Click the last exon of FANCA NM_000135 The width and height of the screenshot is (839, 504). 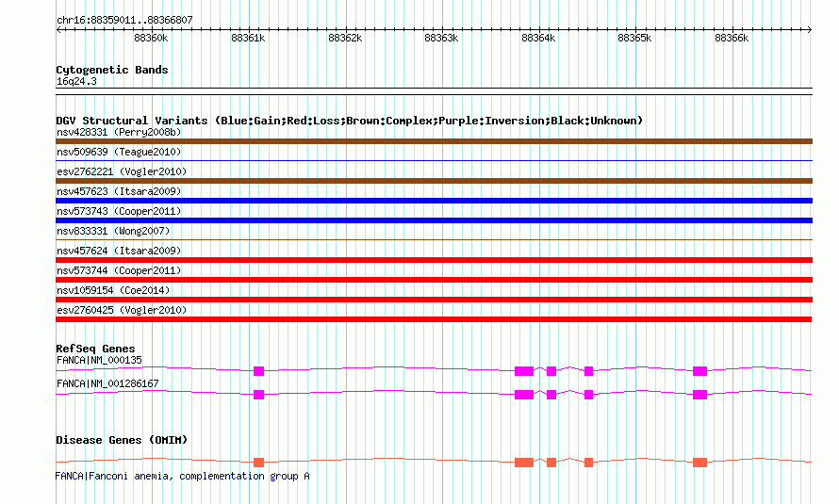(699, 371)
